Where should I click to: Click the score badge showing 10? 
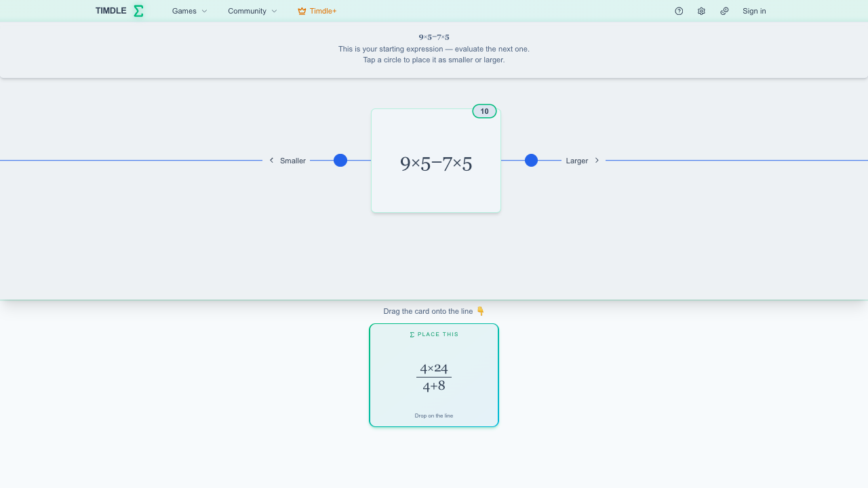pos(484,111)
